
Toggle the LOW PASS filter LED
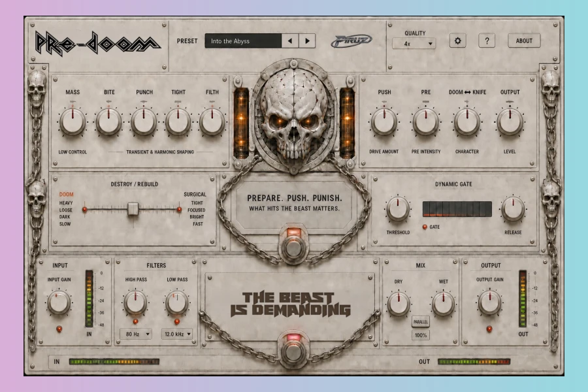pyautogui.click(x=176, y=321)
